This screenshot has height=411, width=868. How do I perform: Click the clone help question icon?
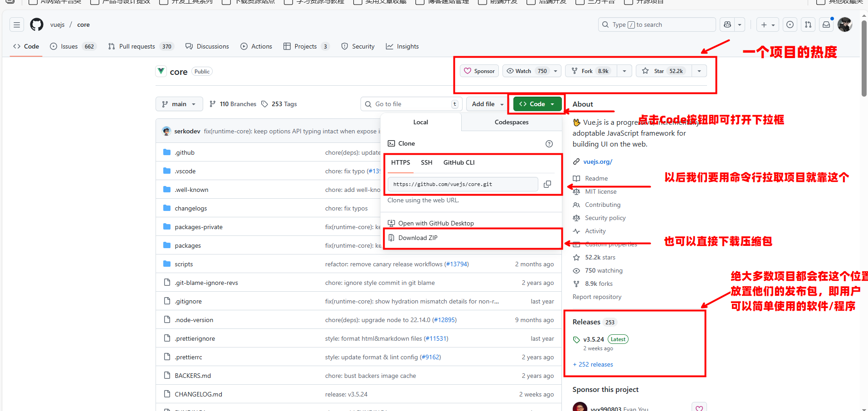[x=549, y=144]
